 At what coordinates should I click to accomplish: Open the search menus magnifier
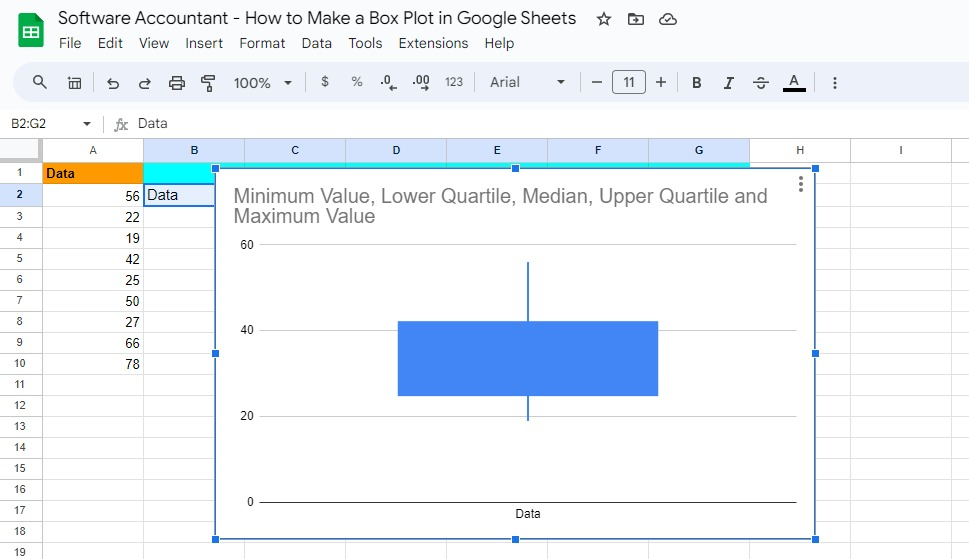(40, 82)
